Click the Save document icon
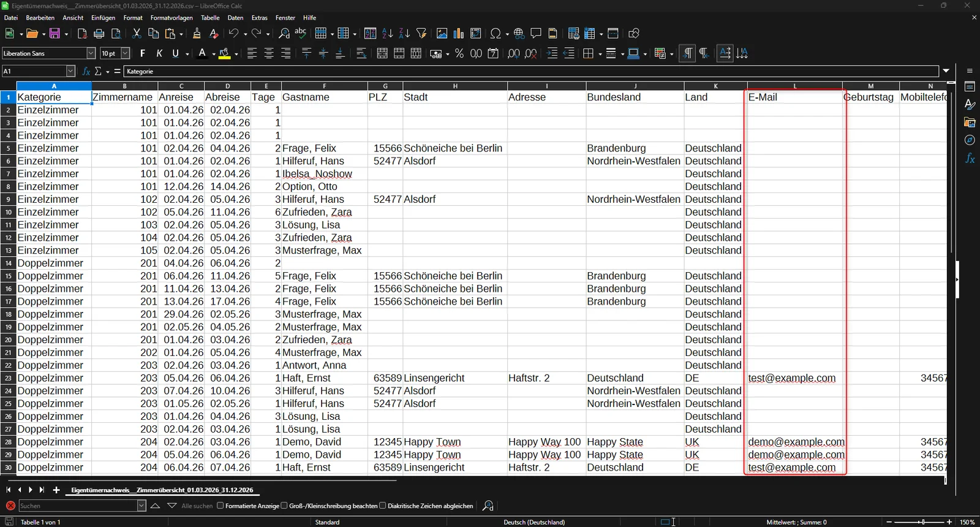 (x=55, y=34)
